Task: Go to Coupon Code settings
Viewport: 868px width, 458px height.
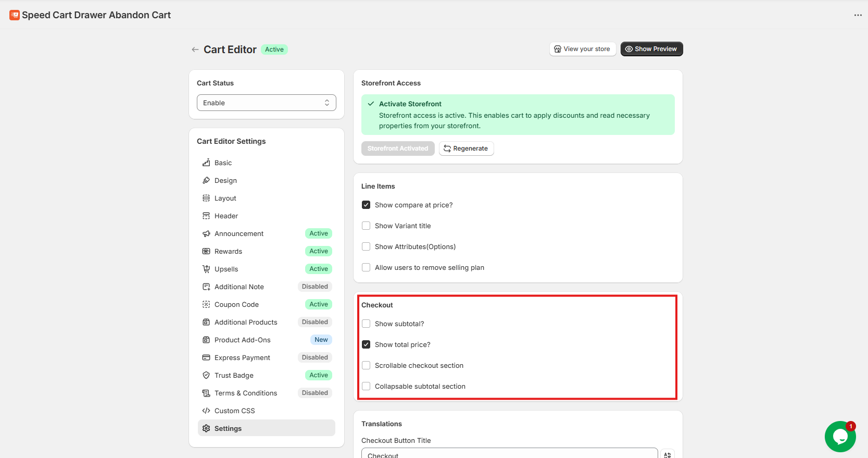Action: (236, 304)
